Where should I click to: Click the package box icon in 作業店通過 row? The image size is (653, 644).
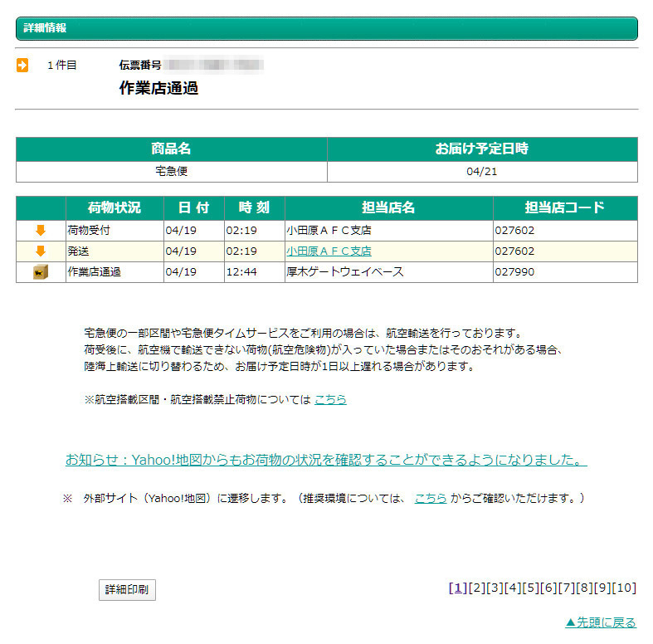(x=41, y=272)
